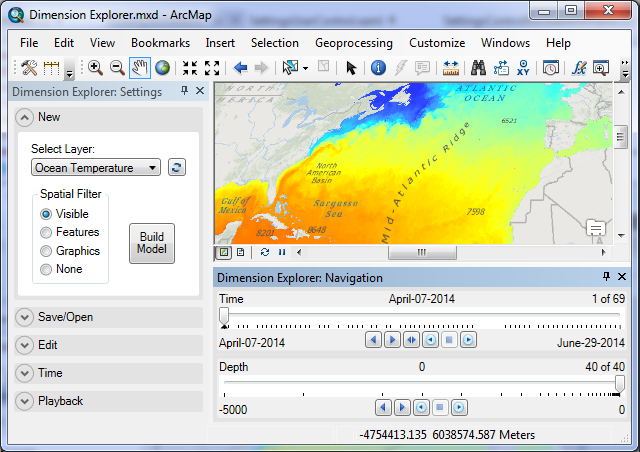This screenshot has width=640, height=452.
Task: Click Clear Selected Features icon
Action: click(324, 67)
